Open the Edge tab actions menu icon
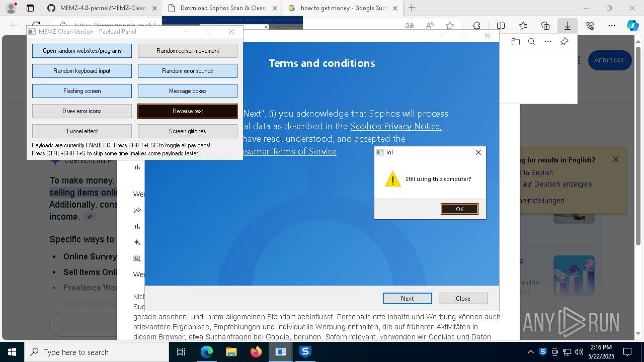Image resolution: width=644 pixels, height=362 pixels. [30, 8]
